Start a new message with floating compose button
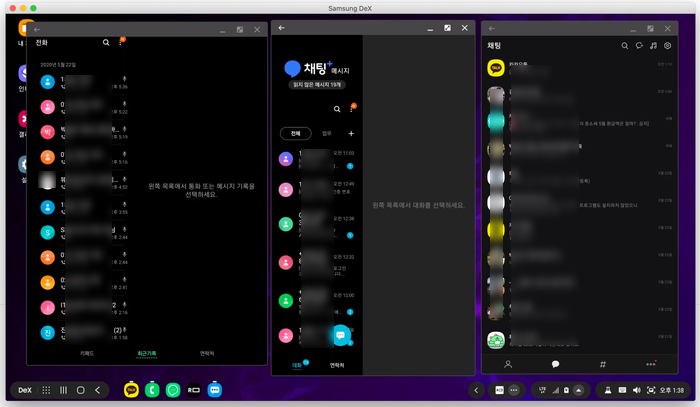The width and height of the screenshot is (700, 407). pyautogui.click(x=341, y=335)
